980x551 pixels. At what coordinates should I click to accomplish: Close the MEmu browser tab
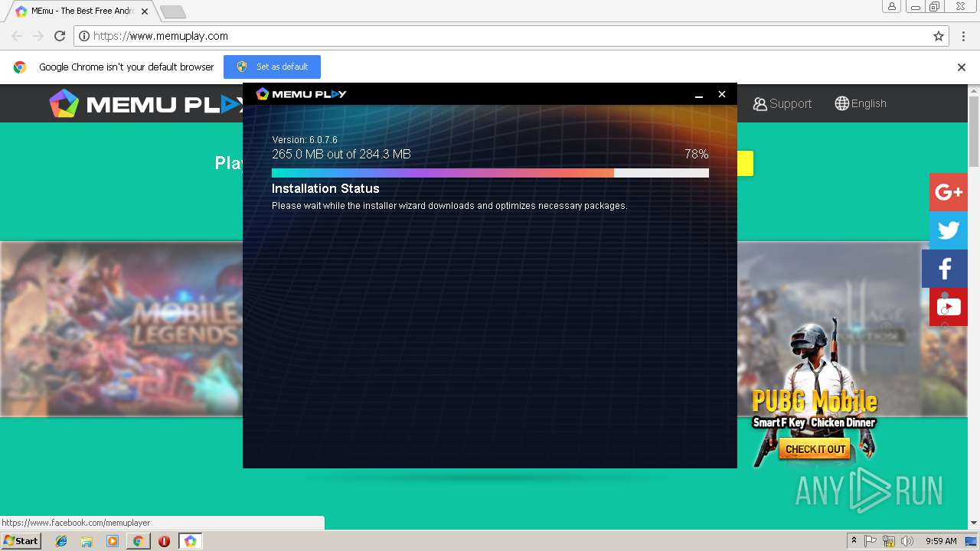coord(145,11)
